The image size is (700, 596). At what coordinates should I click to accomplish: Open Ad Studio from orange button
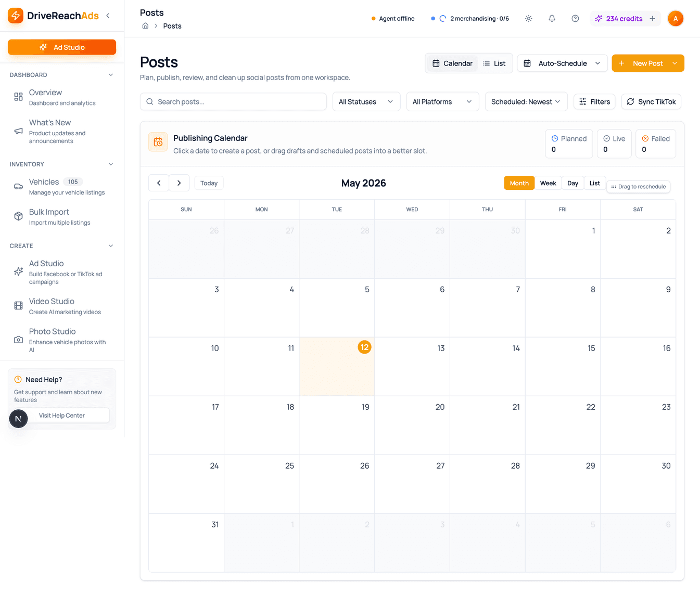click(62, 47)
